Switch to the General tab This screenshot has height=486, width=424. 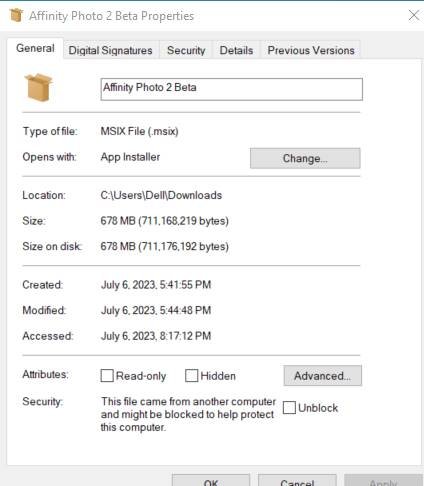point(35,48)
